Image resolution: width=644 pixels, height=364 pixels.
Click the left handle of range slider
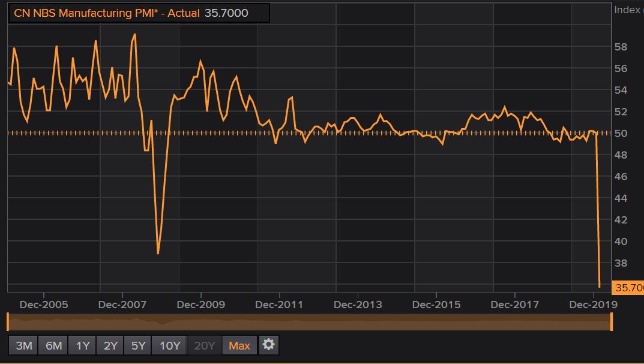(8, 322)
